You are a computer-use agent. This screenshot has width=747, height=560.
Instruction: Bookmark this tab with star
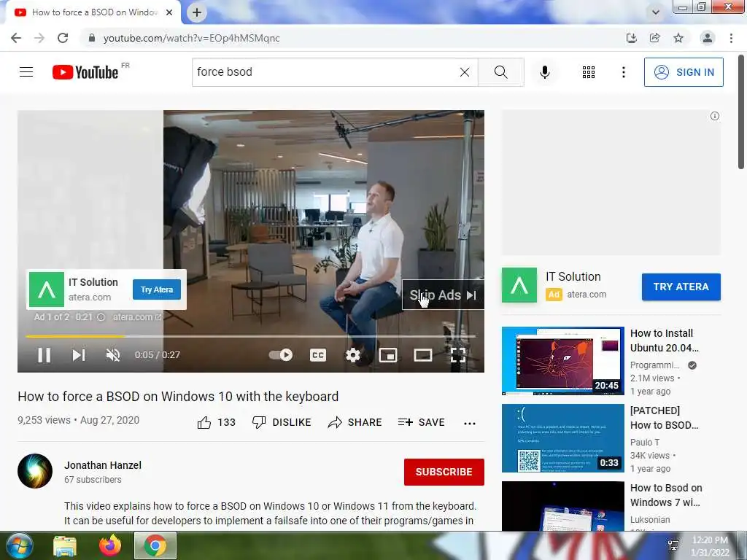coord(678,38)
